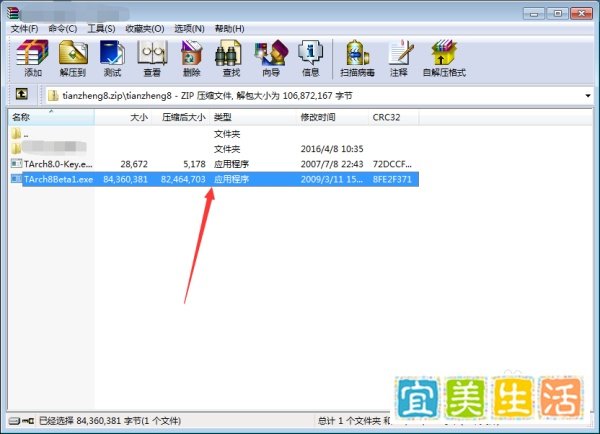This screenshot has width=600, height=434.
Task: Click the 测试 (Test) archive icon
Action: coord(112,53)
